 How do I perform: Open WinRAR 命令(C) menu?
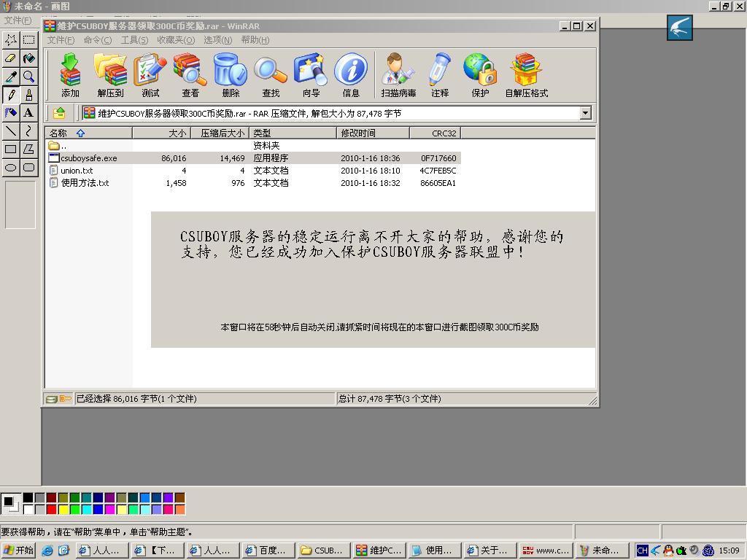pyautogui.click(x=98, y=40)
